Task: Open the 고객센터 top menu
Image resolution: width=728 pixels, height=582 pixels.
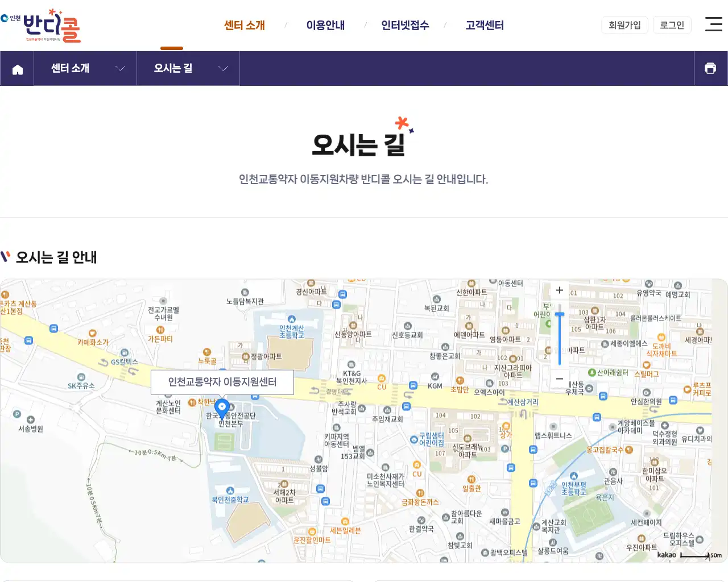Action: click(x=485, y=25)
